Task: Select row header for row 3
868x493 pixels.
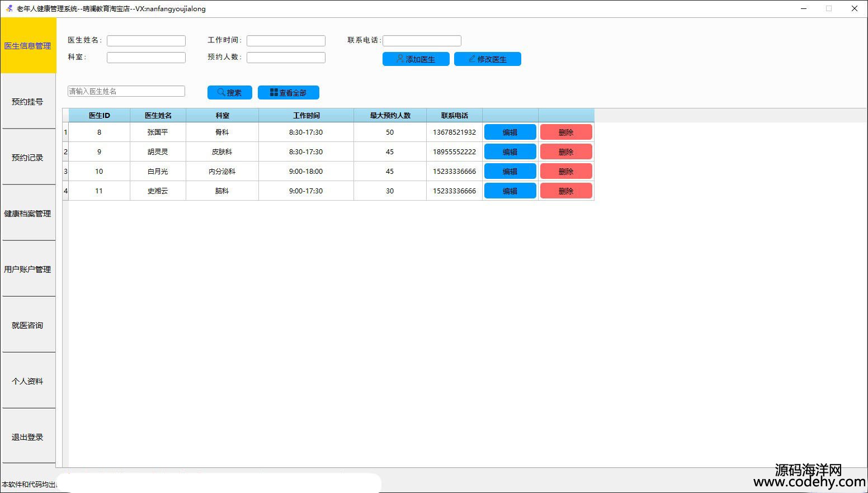Action: pos(65,172)
